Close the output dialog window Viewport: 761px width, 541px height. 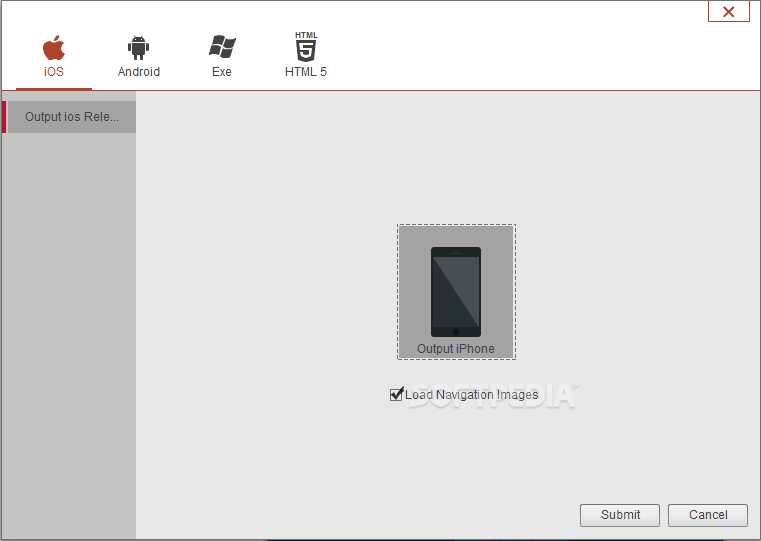(728, 11)
